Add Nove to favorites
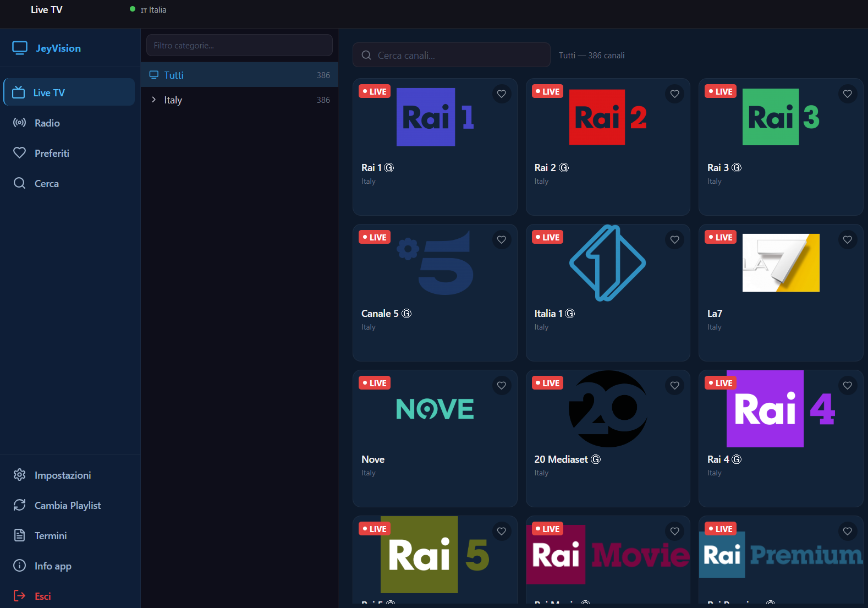Viewport: 868px width, 608px height. point(502,386)
